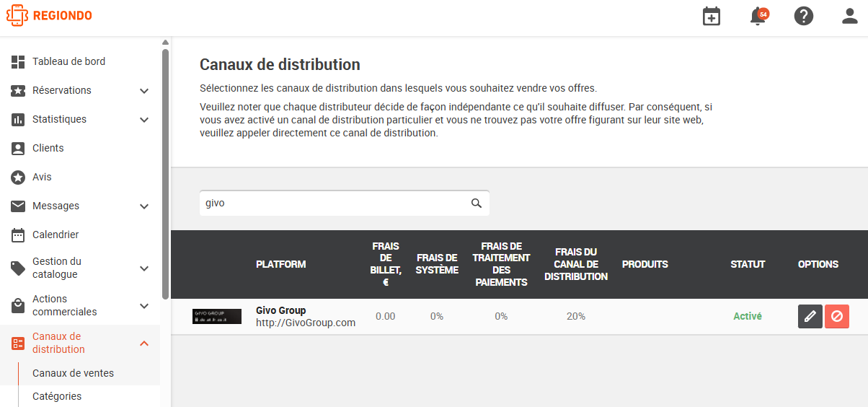Click the Canaux de distribution sidebar icon
Screen dimensions: 868x407
pyautogui.click(x=19, y=343)
